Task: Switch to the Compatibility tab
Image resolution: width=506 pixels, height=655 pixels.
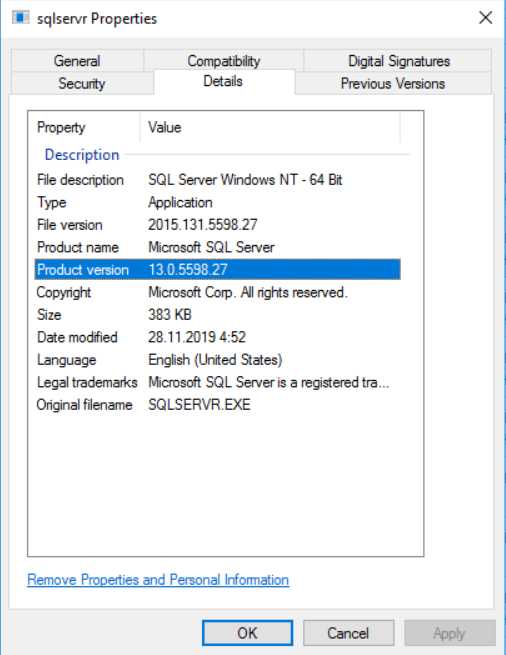Action: [x=224, y=61]
